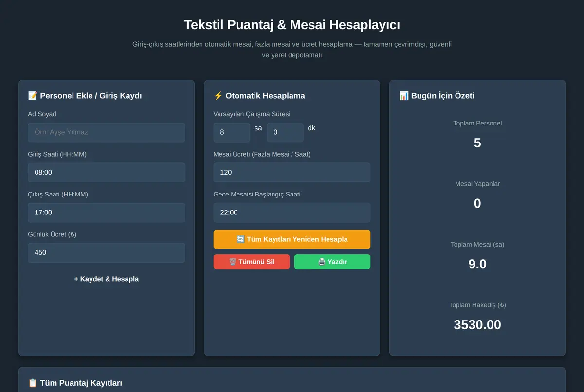Click the Günlük Ücret (₺) label
584x392 pixels.
tap(52, 234)
